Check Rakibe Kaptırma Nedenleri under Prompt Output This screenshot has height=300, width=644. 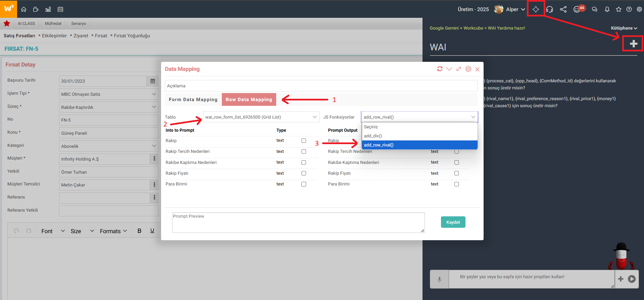[x=456, y=163]
